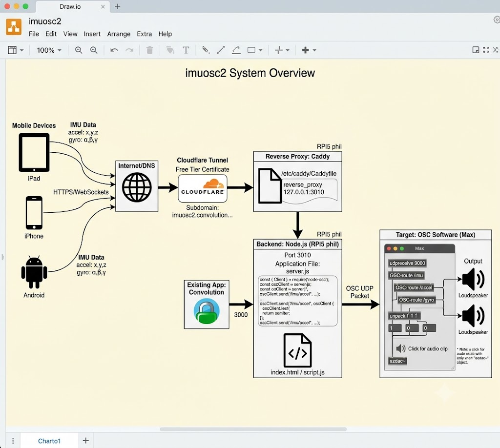
Task: Expand the view panels dropdown arrow
Action: pyautogui.click(x=21, y=50)
